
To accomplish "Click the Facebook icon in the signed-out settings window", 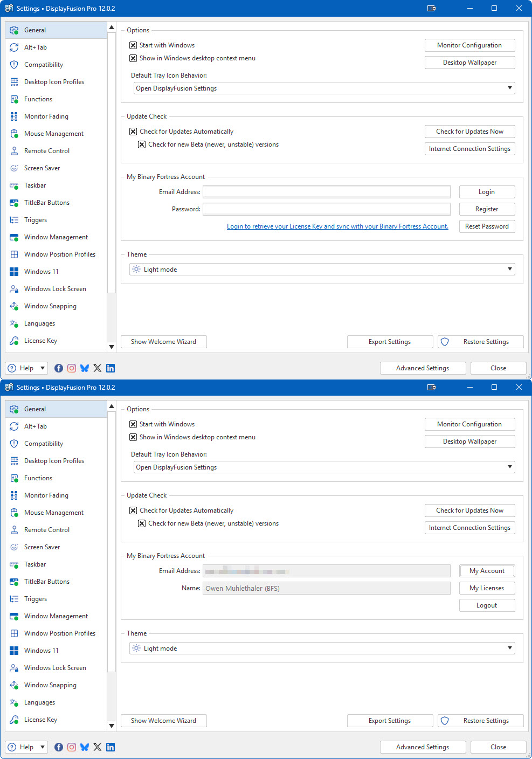I will click(59, 368).
